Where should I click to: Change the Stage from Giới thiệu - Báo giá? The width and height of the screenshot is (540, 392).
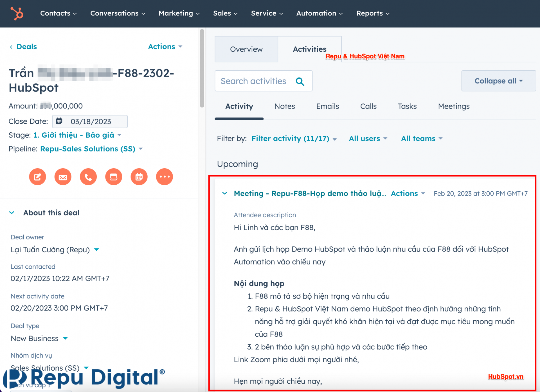(77, 135)
